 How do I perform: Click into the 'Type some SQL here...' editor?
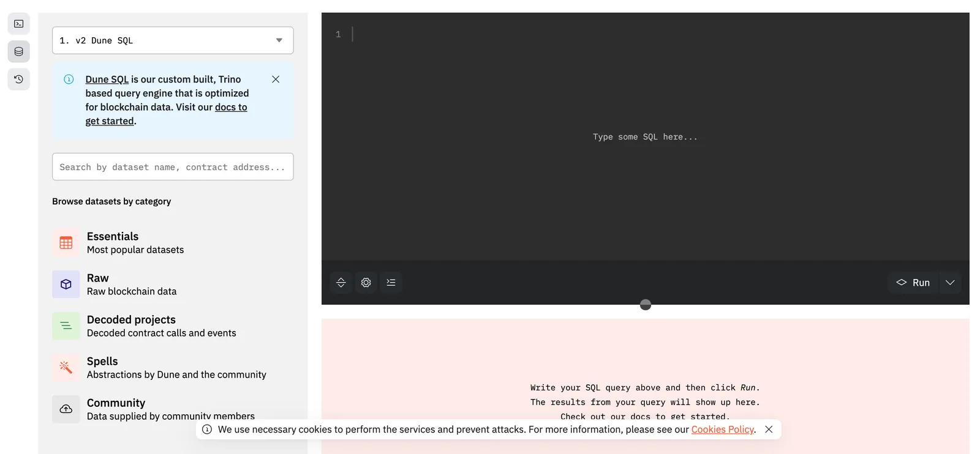coord(645,137)
